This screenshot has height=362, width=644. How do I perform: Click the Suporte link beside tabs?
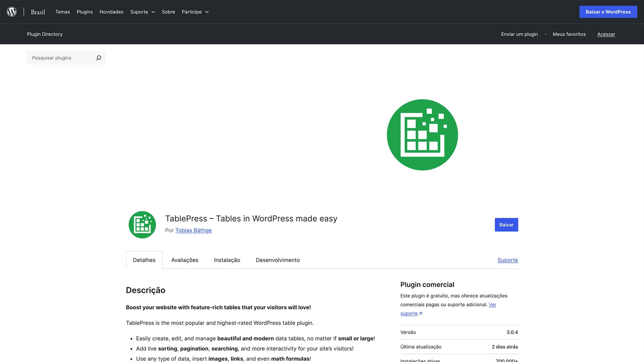pyautogui.click(x=507, y=260)
